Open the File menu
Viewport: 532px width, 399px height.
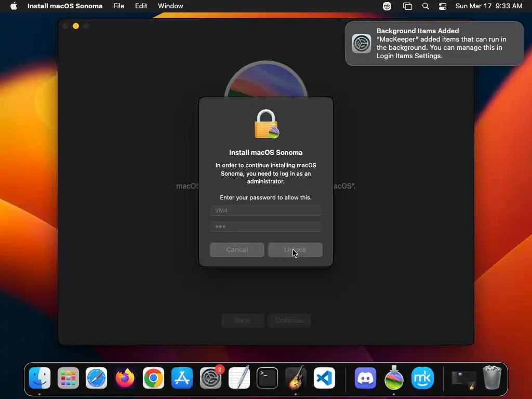[119, 6]
